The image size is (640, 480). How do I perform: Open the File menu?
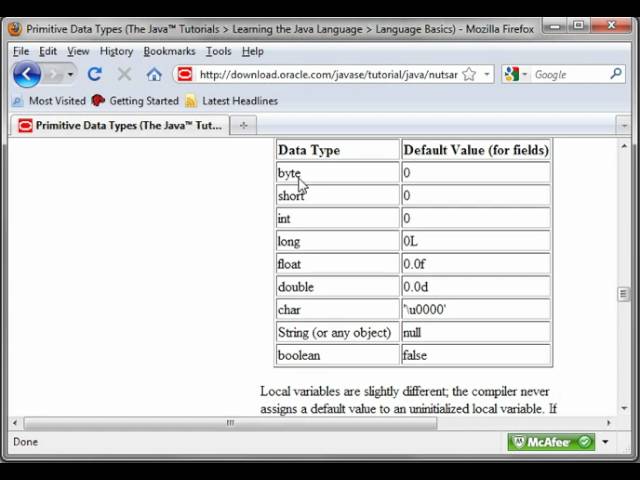click(21, 51)
